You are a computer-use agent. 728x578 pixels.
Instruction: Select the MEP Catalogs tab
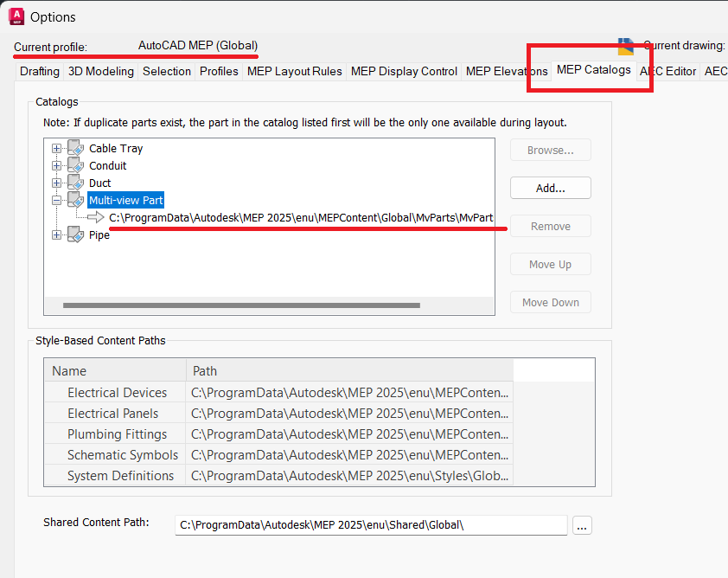pos(593,70)
